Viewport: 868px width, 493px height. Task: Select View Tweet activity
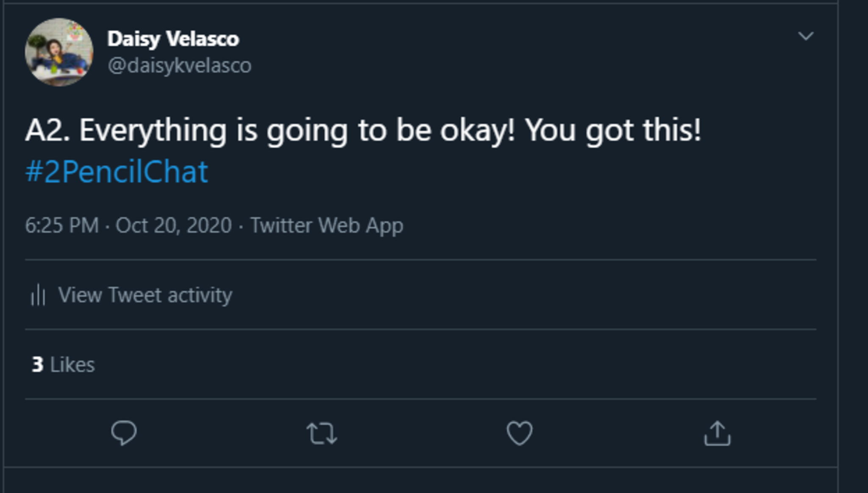[x=145, y=295]
